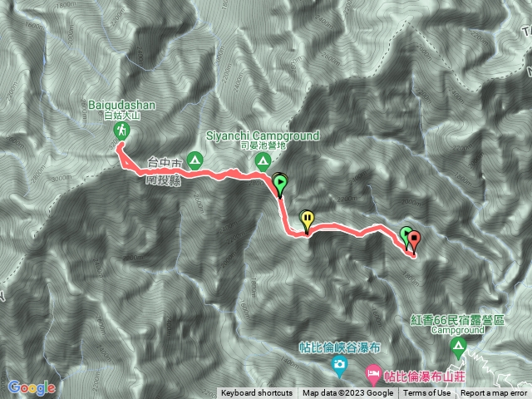Open the Google logo link
532x399 pixels.
pos(32,388)
